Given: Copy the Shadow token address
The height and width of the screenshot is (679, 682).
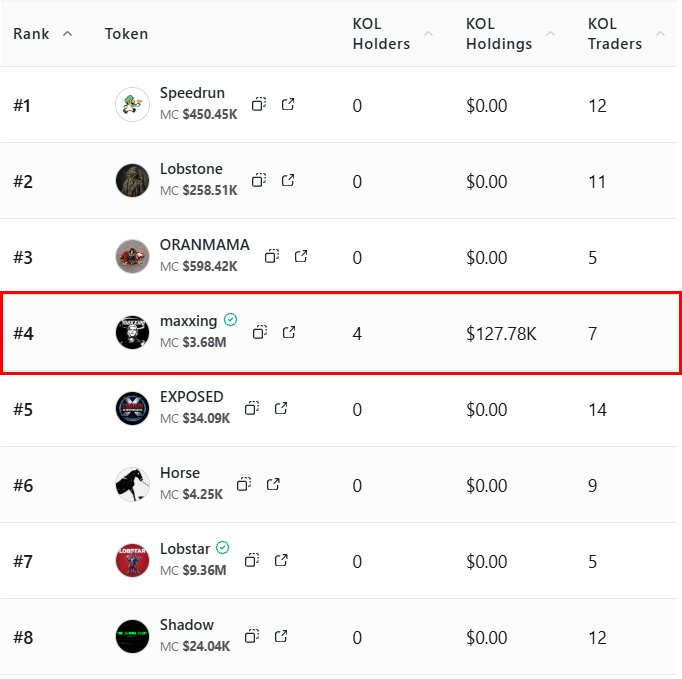Looking at the screenshot, I should (x=252, y=636).
